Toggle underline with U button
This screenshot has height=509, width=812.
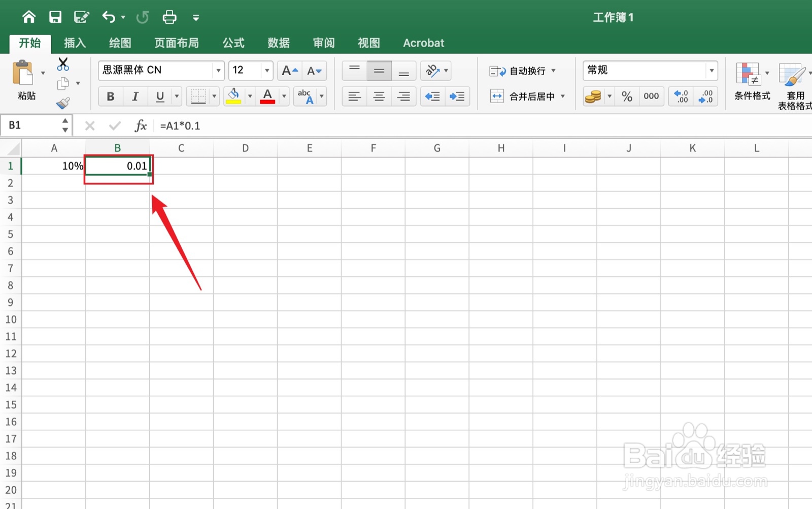(x=159, y=96)
